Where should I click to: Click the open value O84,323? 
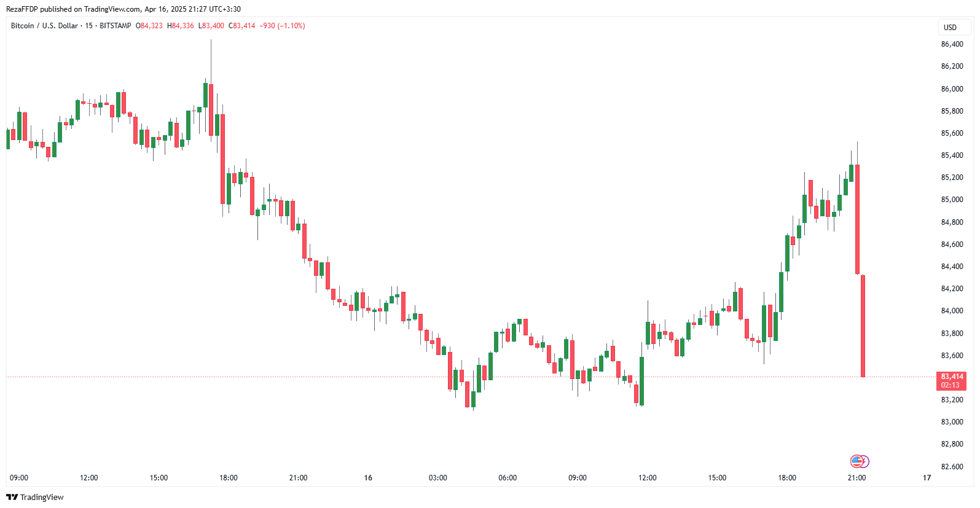click(x=149, y=26)
